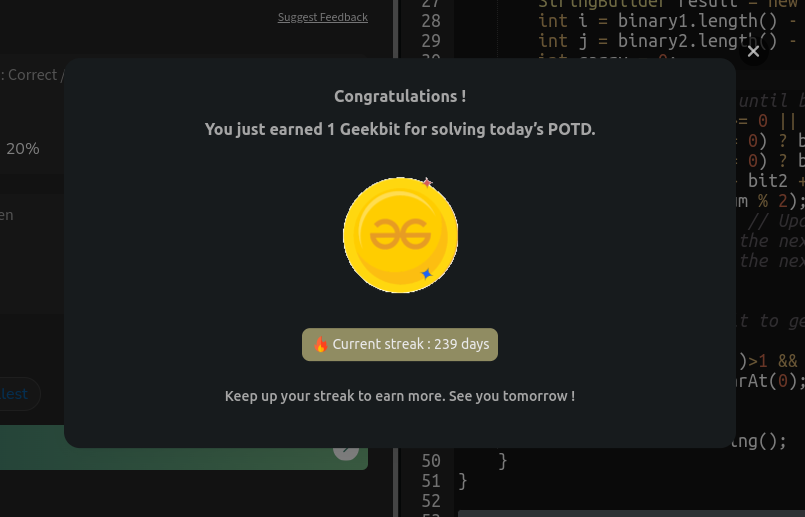Viewport: 805px width, 517px height.
Task: Click the flame icon on the streak badge
Action: click(x=321, y=344)
